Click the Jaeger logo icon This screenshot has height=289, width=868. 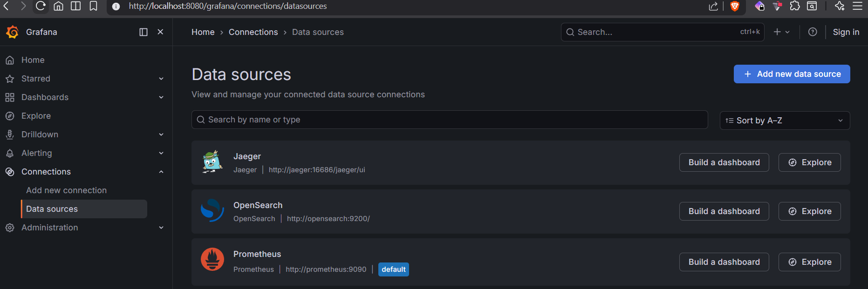click(x=212, y=162)
